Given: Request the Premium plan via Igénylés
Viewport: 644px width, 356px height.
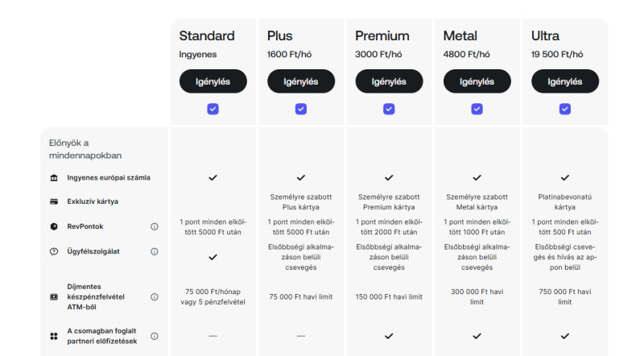Looking at the screenshot, I should pos(389,81).
